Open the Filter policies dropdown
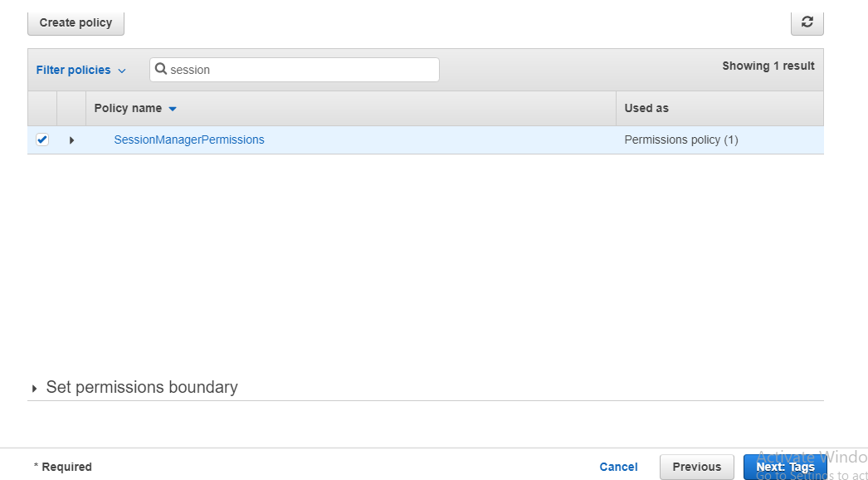The image size is (868, 480). tap(80, 71)
